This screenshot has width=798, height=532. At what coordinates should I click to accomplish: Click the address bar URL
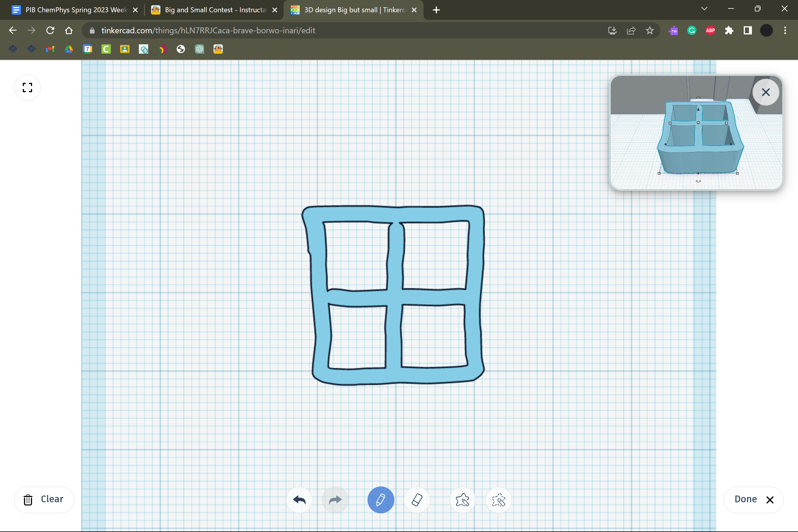(x=208, y=31)
